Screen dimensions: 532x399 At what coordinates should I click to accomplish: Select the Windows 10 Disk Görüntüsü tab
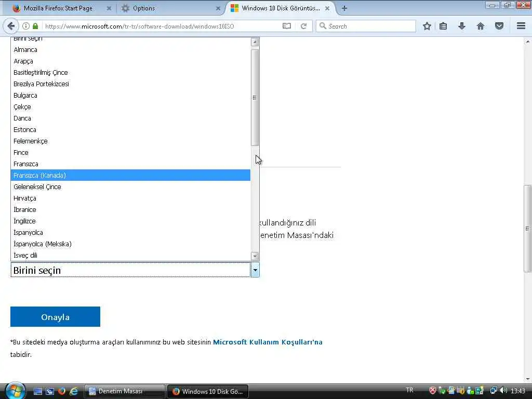(281, 8)
